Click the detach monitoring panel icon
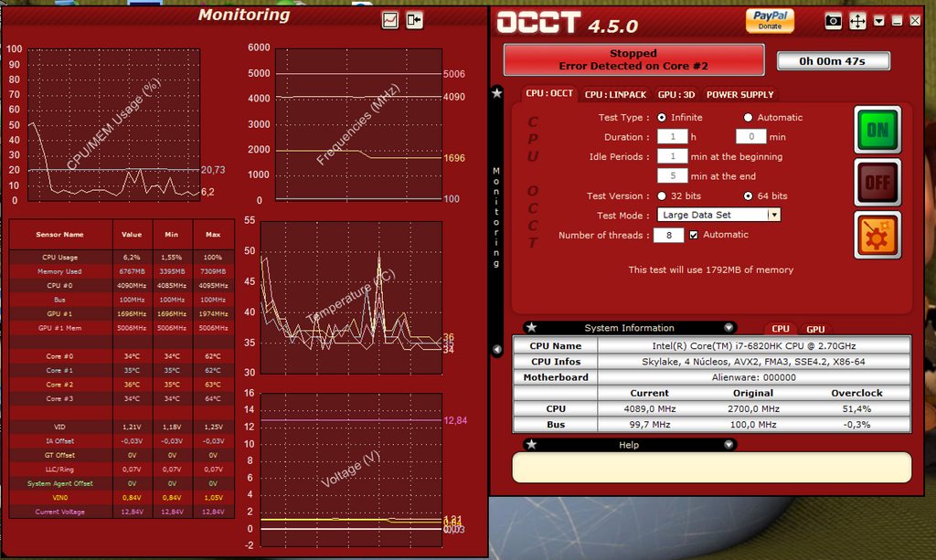This screenshot has width=936, height=560. pyautogui.click(x=414, y=20)
